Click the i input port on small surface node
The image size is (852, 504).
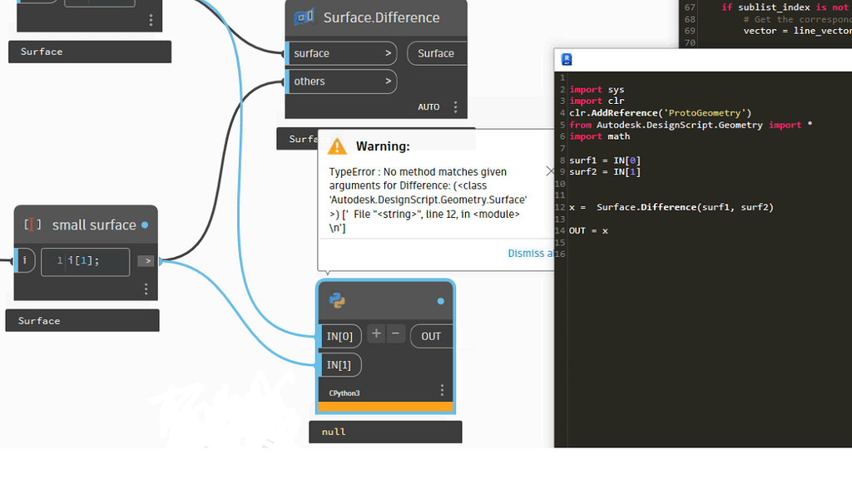tap(25, 260)
